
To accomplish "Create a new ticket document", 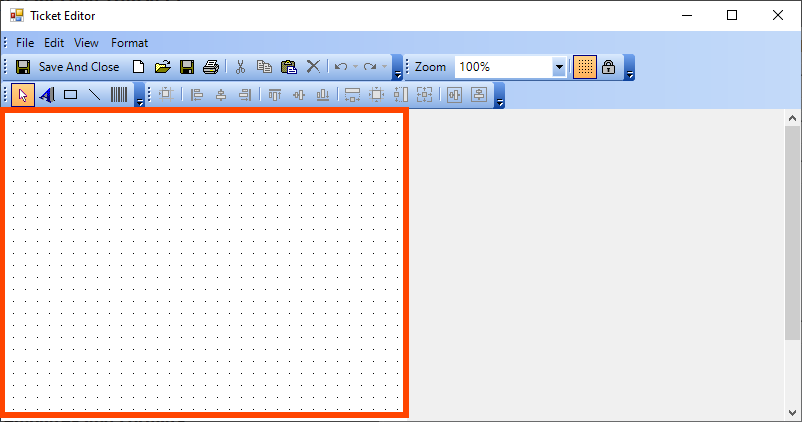I will point(139,67).
